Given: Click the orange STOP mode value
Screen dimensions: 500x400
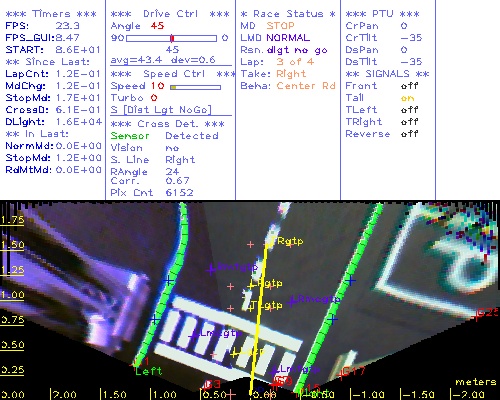Looking at the screenshot, I should [x=280, y=26].
